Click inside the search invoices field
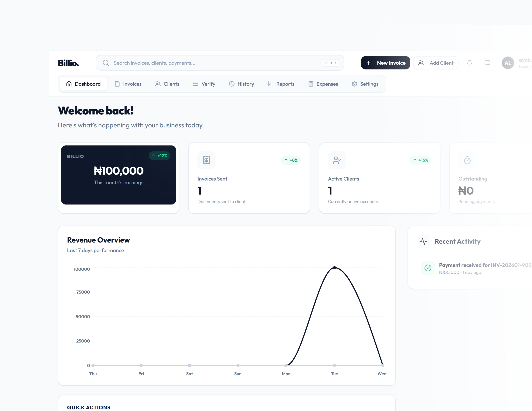The width and height of the screenshot is (532, 411). point(195,63)
